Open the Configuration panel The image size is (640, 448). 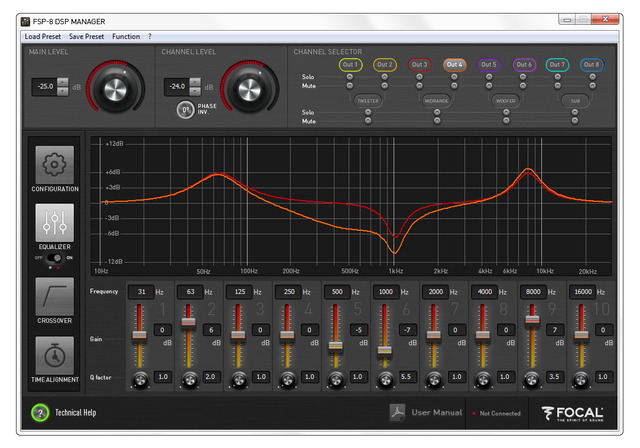tap(55, 166)
